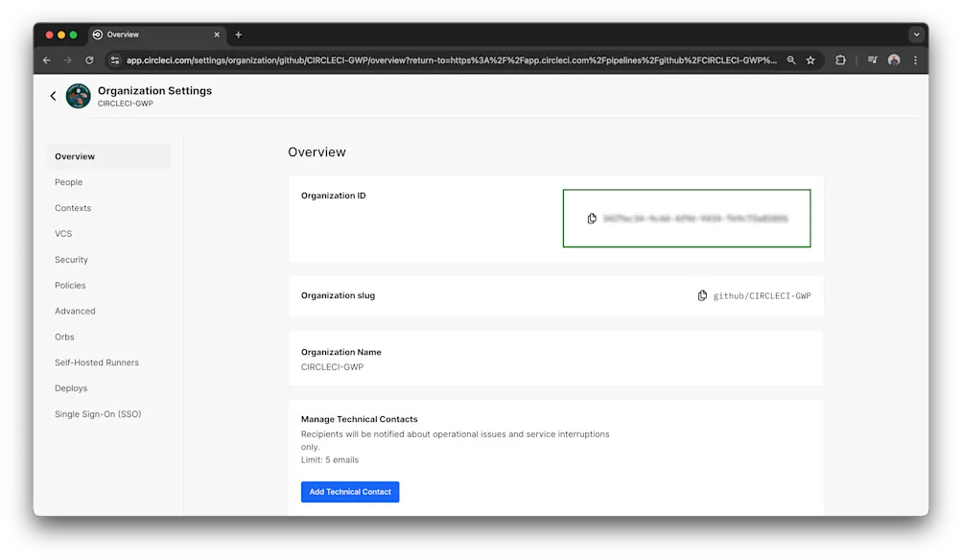Open the browser Extensions icon
The image size is (962, 560).
coord(840,59)
